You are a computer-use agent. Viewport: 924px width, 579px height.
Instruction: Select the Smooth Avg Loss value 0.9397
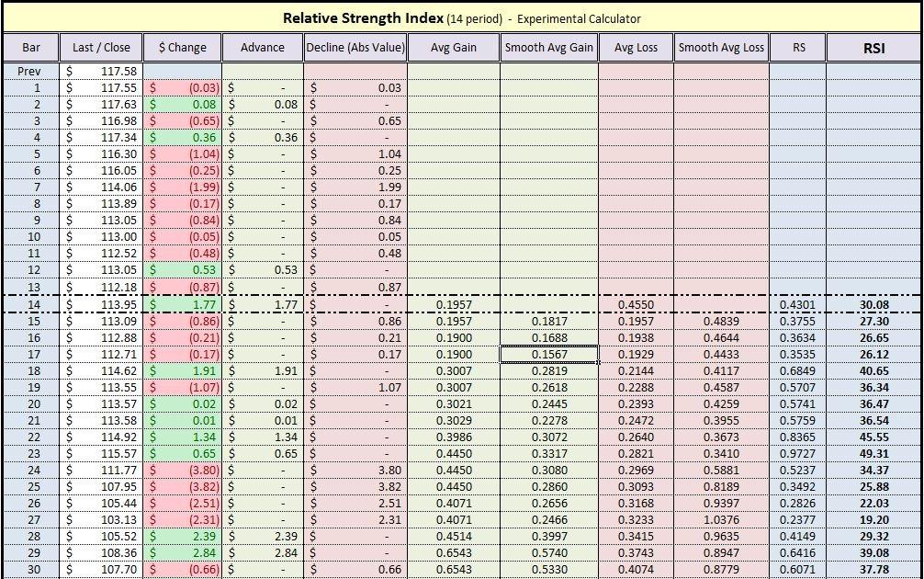[721, 503]
